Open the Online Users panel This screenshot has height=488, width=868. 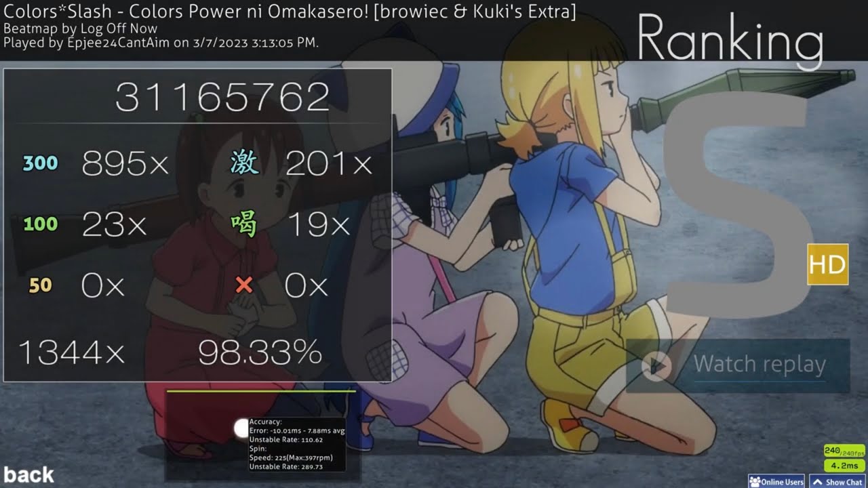click(x=776, y=482)
